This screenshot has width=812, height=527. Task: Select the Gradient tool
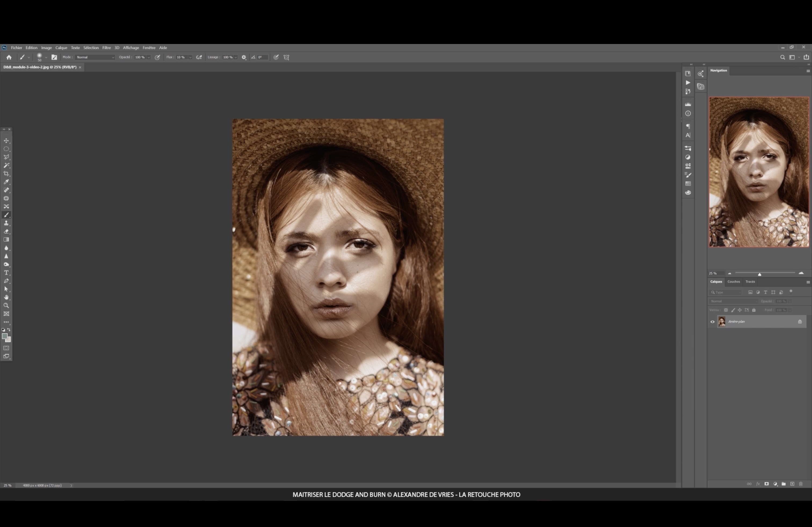point(6,240)
